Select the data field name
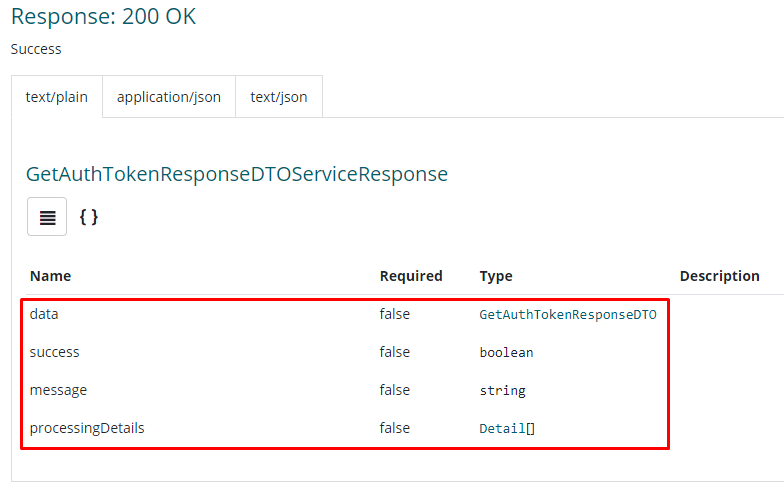 pos(44,314)
